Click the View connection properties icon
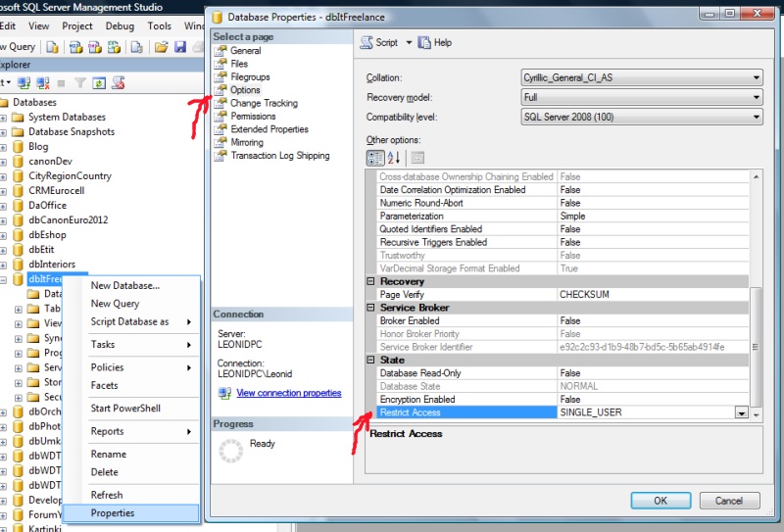The width and height of the screenshot is (784, 532). [x=224, y=393]
